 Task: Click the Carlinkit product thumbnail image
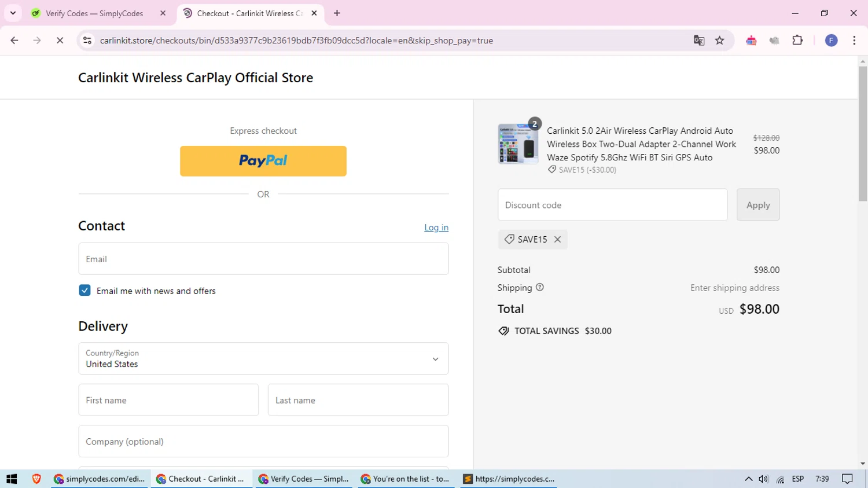518,144
